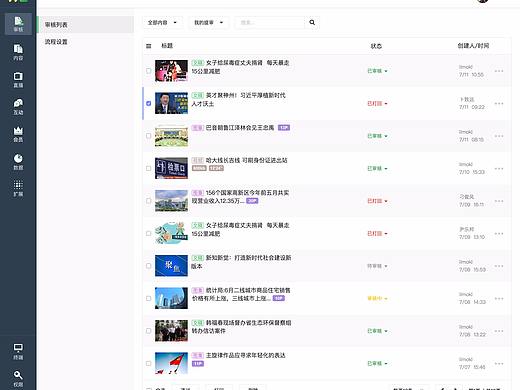Viewport: 520px width, 390px height.
Task: Open the 内容 documents icon in sidebar
Action: pos(18,52)
